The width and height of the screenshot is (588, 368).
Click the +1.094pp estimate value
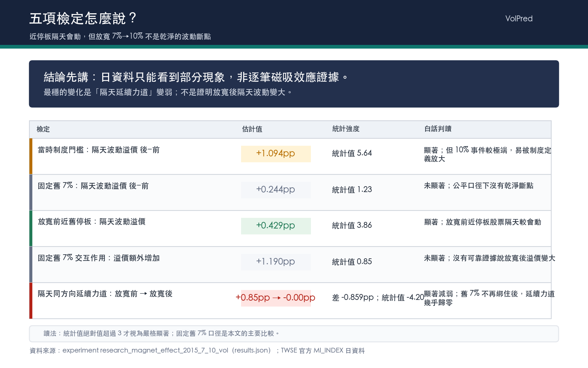[276, 153]
